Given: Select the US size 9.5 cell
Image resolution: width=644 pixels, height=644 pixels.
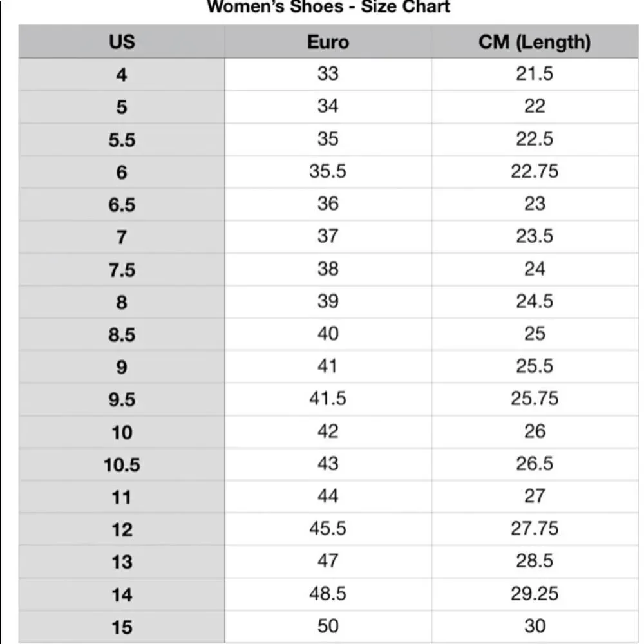Looking at the screenshot, I should 122,399.
